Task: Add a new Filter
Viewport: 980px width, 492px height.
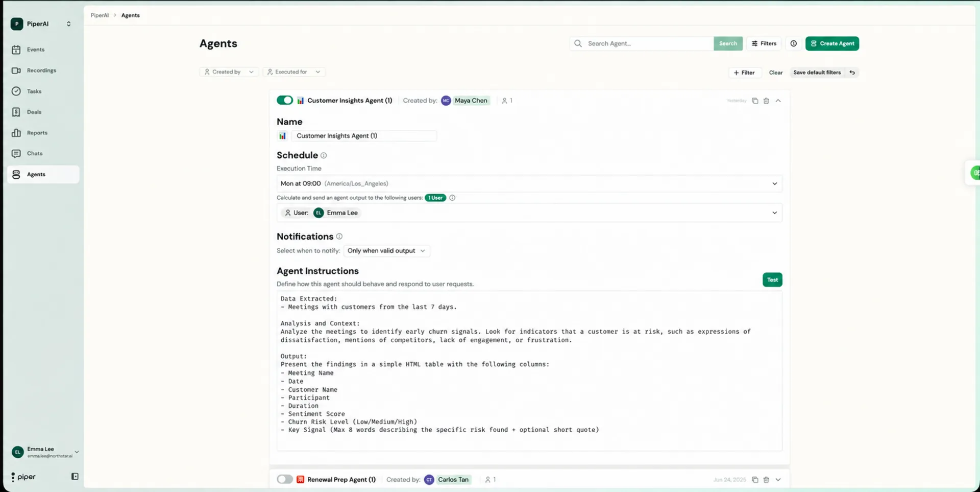Action: 744,73
